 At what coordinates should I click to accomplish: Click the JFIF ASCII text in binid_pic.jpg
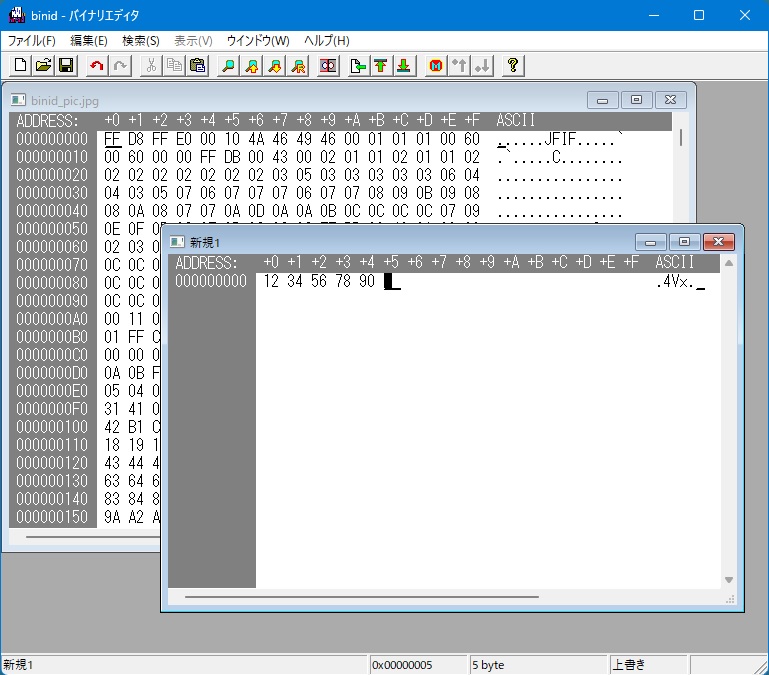coord(560,139)
